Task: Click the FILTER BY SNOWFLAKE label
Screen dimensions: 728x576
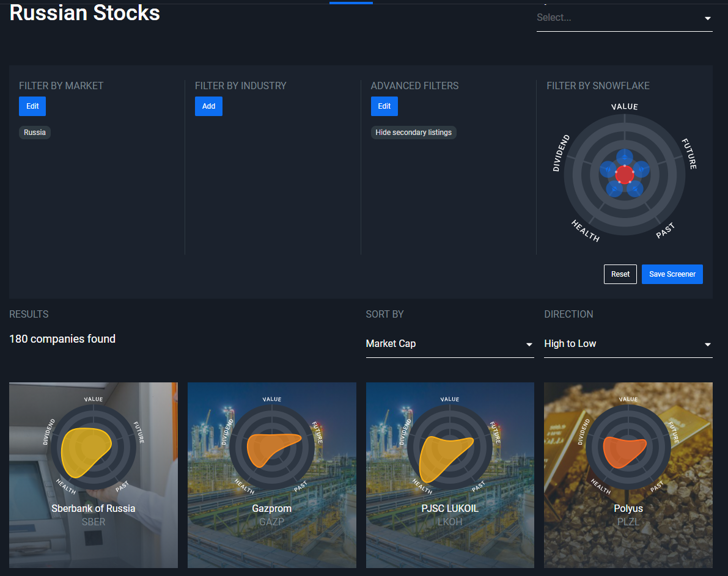Action: tap(598, 86)
